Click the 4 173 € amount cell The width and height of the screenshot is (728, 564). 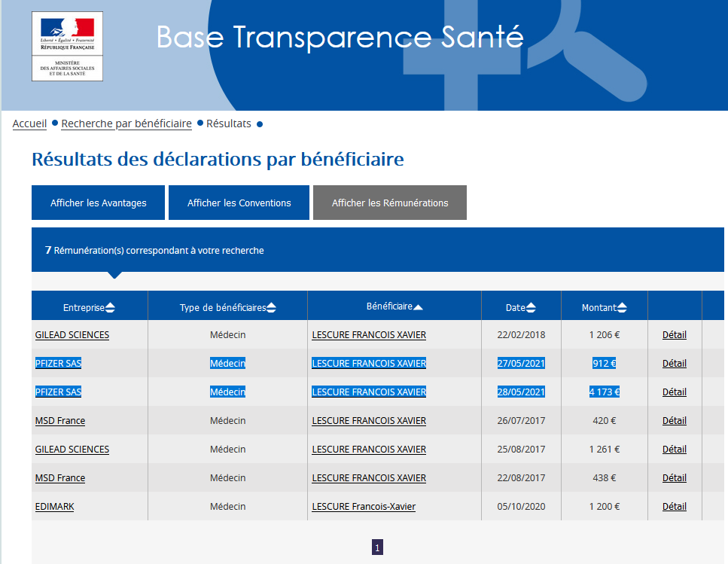tap(604, 392)
